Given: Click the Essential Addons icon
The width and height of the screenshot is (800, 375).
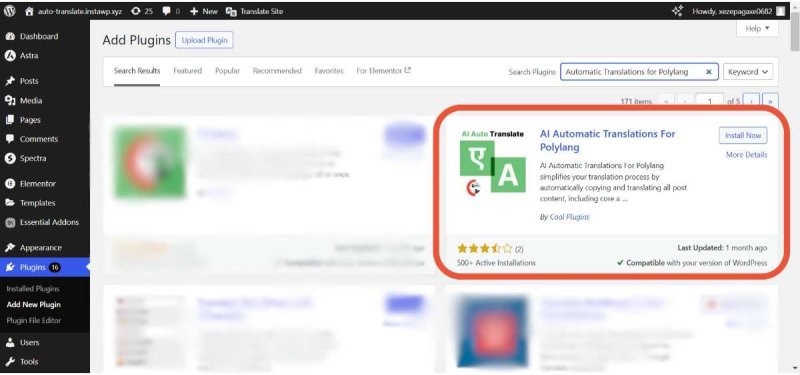Looking at the screenshot, I should [10, 222].
